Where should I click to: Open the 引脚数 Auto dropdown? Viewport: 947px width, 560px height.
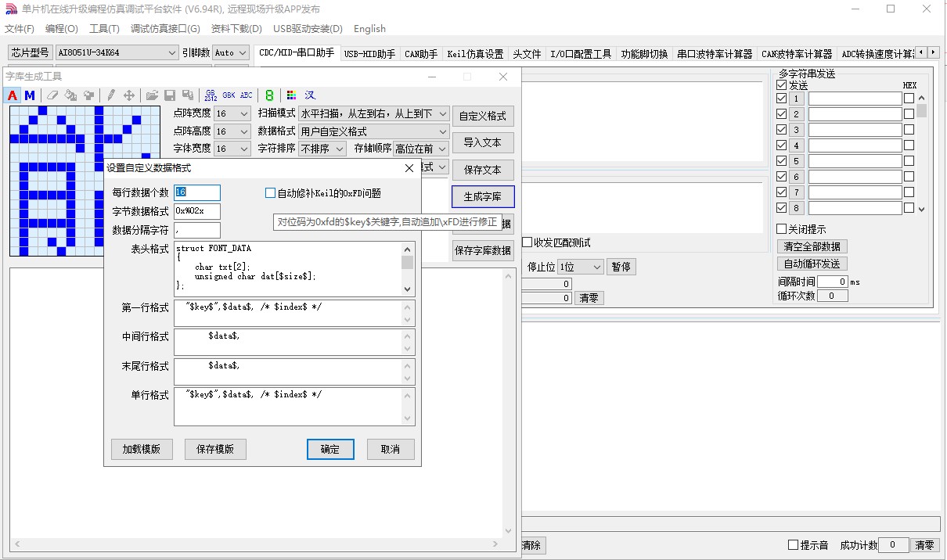231,52
